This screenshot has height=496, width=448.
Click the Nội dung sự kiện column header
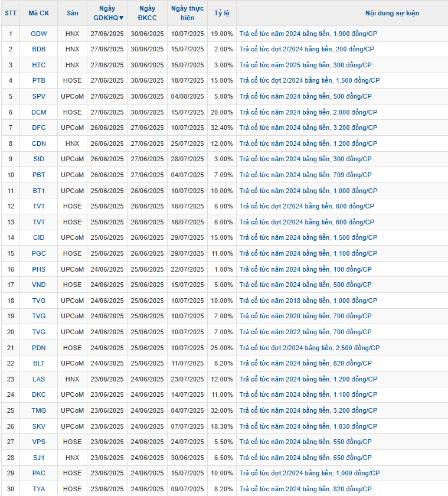click(342, 13)
